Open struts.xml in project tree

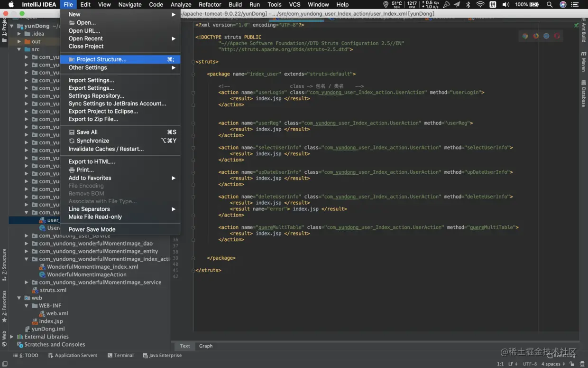coord(53,290)
